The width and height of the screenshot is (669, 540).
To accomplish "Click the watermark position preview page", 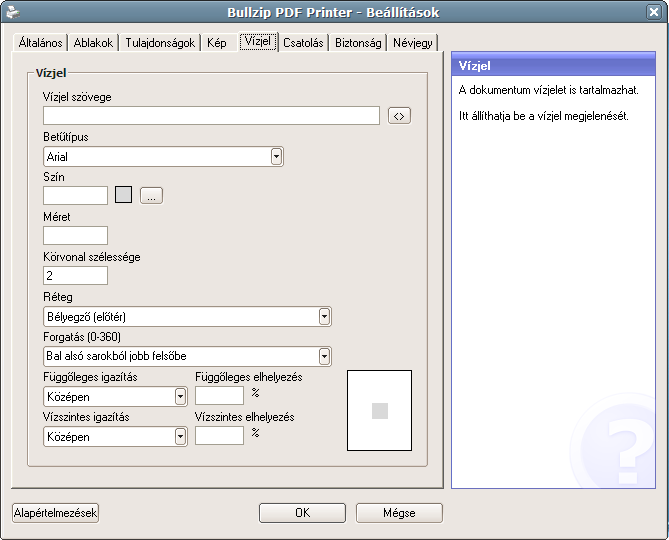I will coord(379,410).
